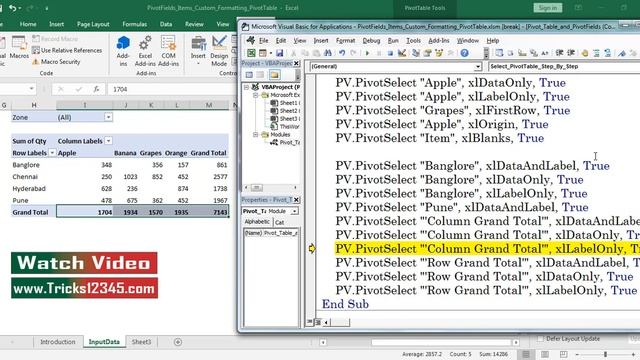Toggle Design Mode icon in VBA toolbar
640x360 pixels.
click(402, 53)
